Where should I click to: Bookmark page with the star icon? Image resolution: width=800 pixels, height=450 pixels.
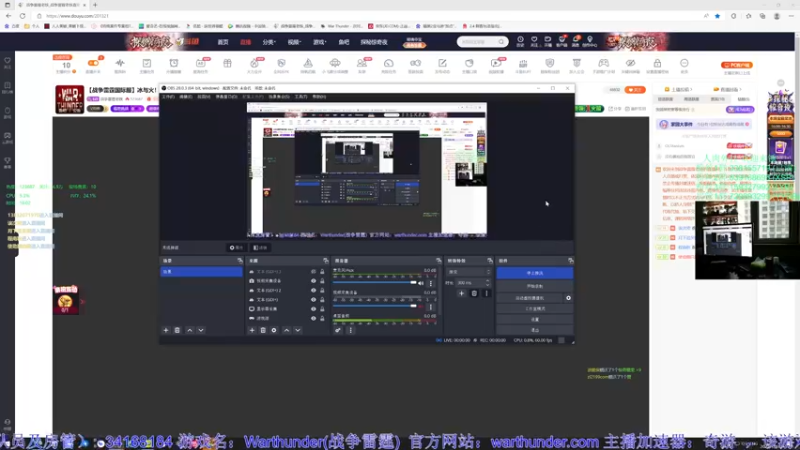[717, 16]
